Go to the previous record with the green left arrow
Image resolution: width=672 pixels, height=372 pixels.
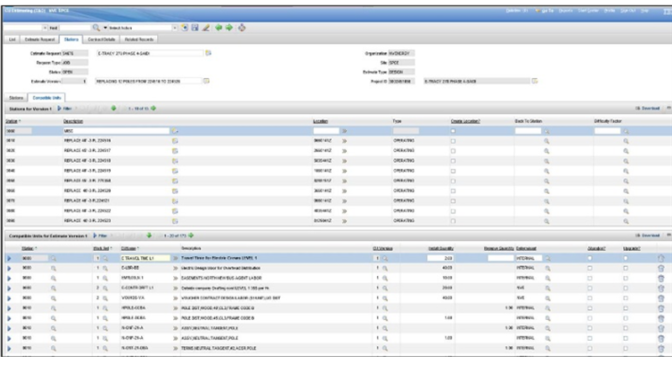[219, 27]
